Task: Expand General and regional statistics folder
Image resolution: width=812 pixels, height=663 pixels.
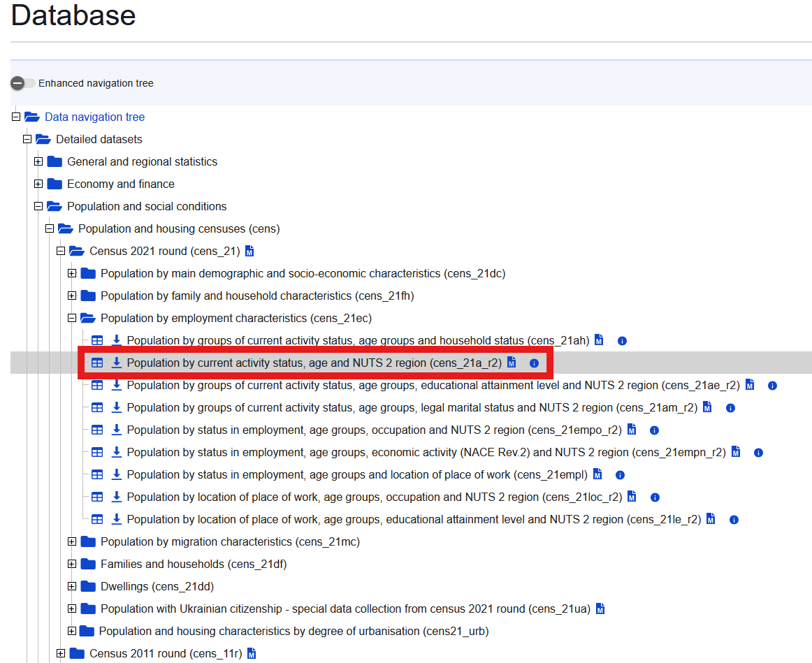Action: pos(38,162)
